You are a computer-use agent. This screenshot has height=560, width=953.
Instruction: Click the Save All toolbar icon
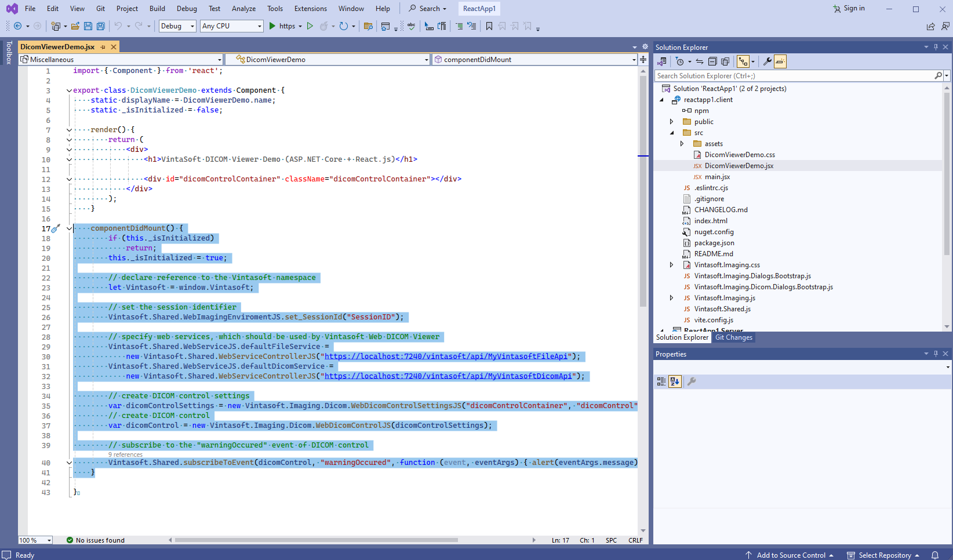click(100, 26)
